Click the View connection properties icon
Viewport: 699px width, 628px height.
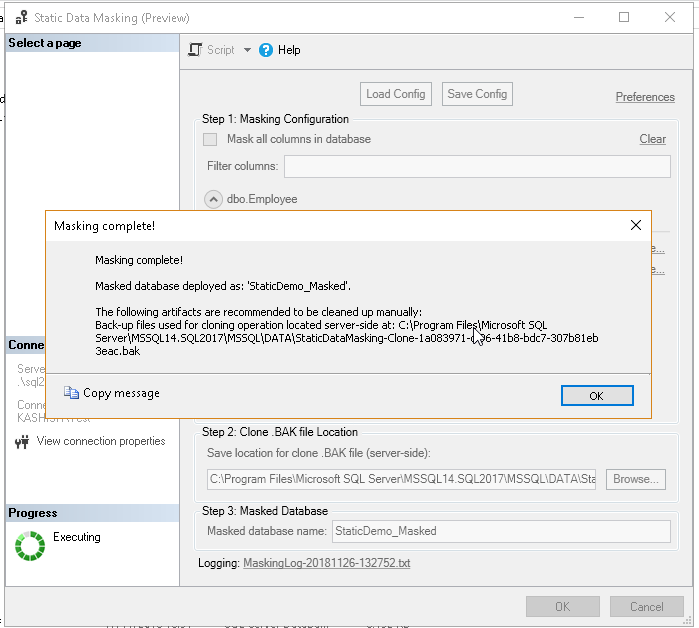pyautogui.click(x=22, y=442)
